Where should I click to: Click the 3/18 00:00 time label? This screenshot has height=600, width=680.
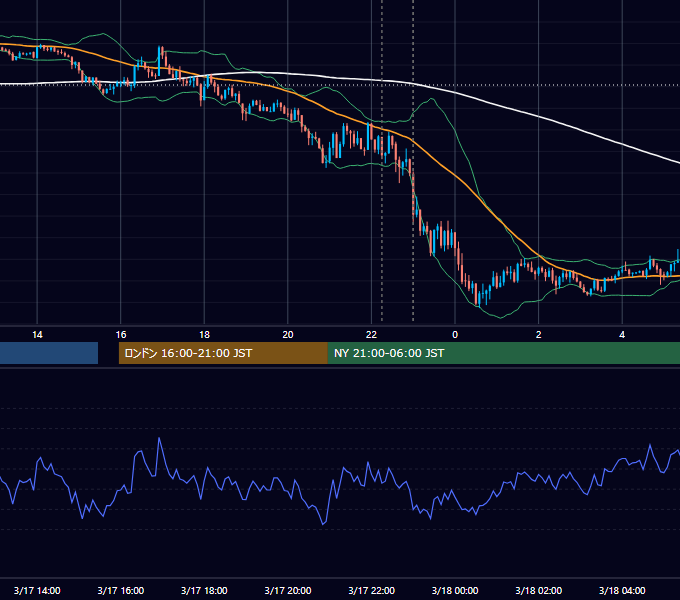(x=455, y=590)
